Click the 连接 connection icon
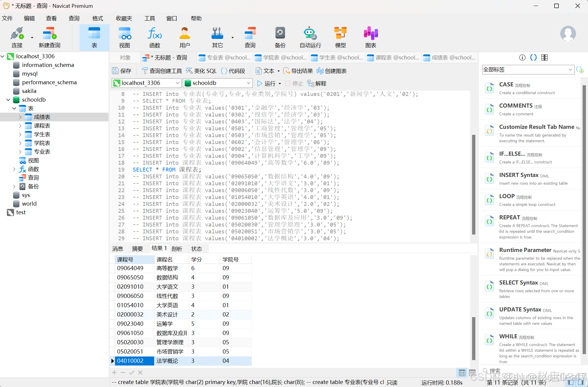Viewport: 588px width, 387px height. pyautogui.click(x=17, y=37)
